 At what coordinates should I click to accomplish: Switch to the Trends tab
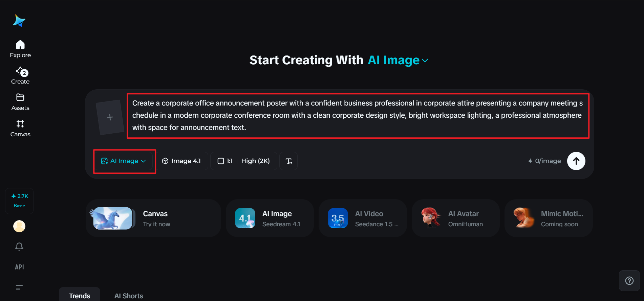(80, 296)
